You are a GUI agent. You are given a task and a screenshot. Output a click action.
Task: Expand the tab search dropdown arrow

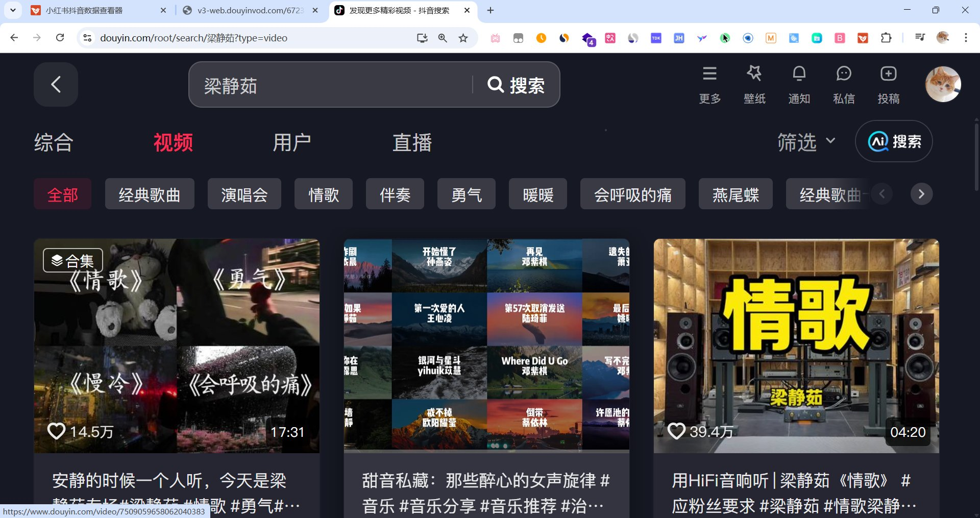(13, 10)
